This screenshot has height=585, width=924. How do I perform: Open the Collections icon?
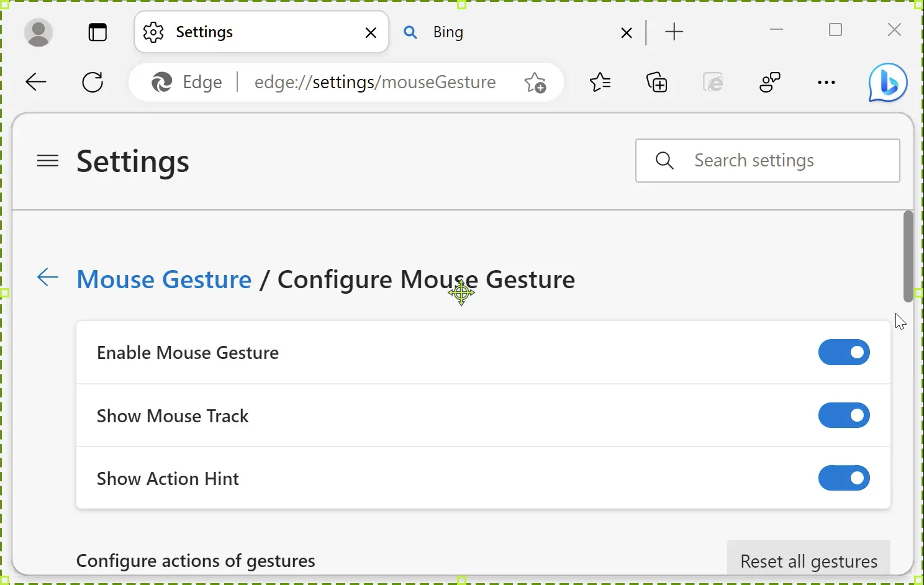657,82
